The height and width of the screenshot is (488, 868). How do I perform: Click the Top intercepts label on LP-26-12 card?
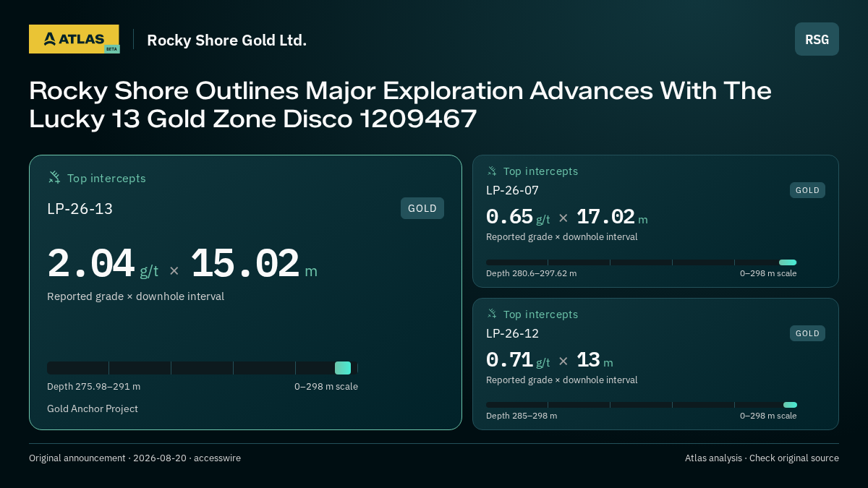point(540,314)
